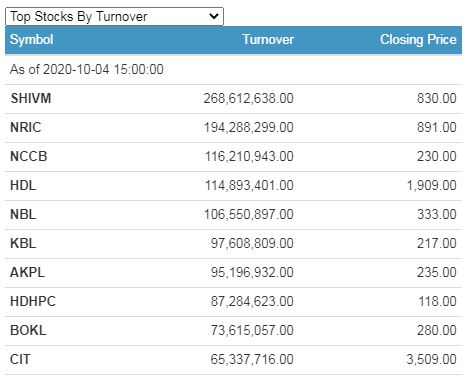Click the Closing Price column header
The width and height of the screenshot is (467, 378).
[418, 40]
